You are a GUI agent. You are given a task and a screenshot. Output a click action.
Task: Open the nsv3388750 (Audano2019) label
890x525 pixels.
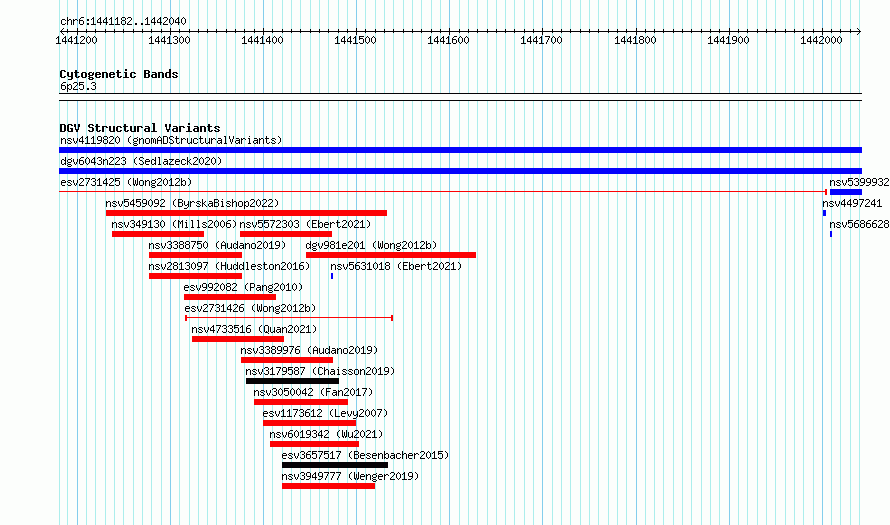tap(217, 245)
